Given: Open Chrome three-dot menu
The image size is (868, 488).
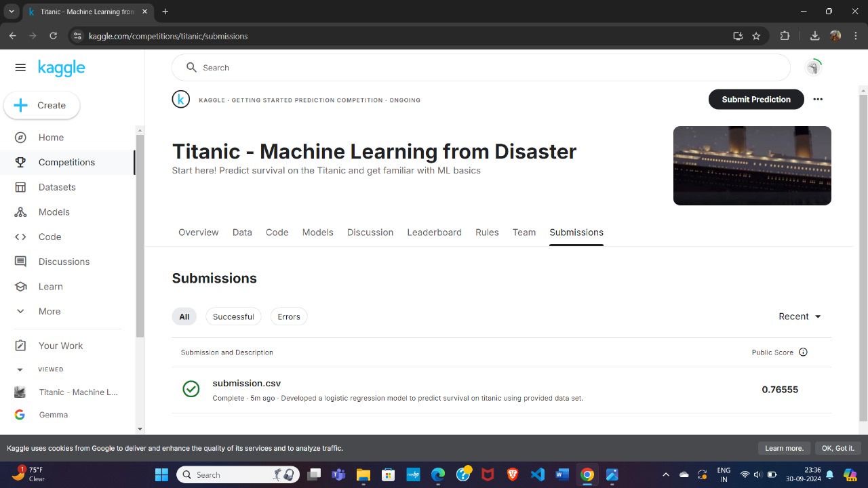Looking at the screenshot, I should [855, 36].
